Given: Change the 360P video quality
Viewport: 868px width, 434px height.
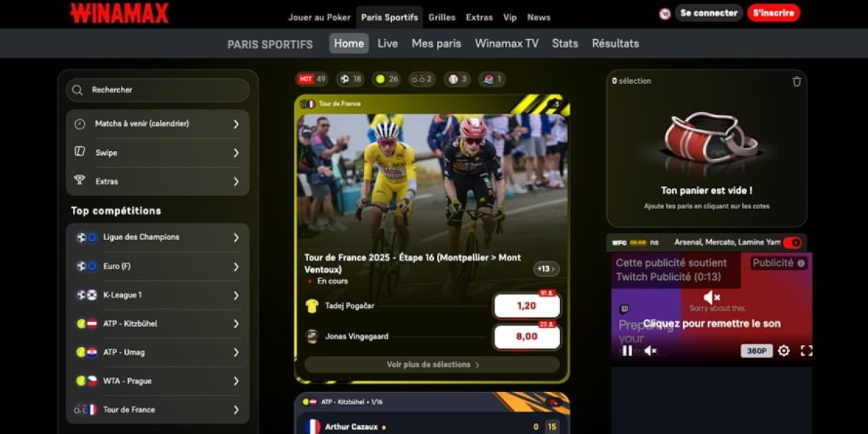Looking at the screenshot, I should tap(756, 351).
